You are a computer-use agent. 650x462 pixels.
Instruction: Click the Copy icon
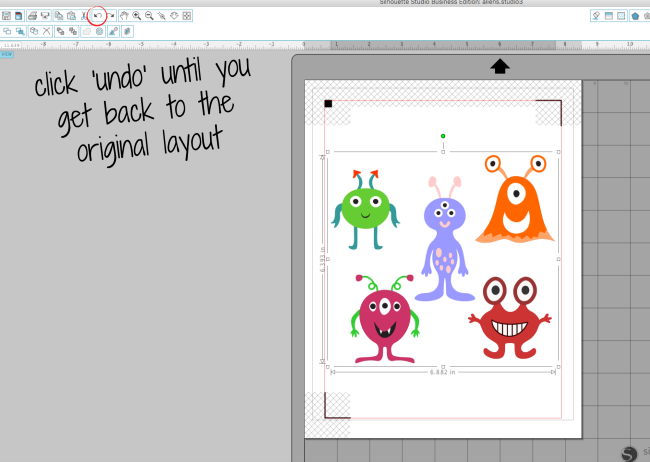[x=59, y=16]
